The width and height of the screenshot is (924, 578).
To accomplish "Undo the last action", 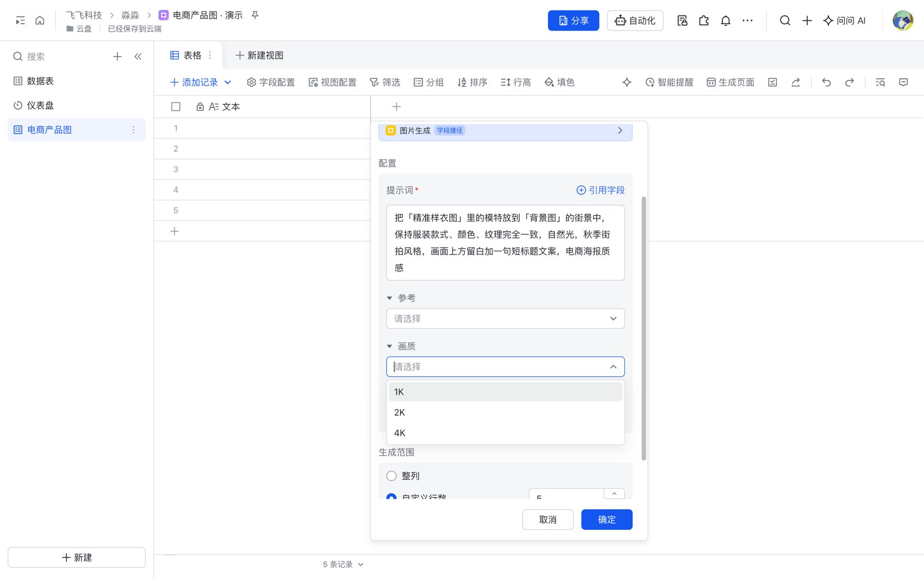I will pos(826,83).
